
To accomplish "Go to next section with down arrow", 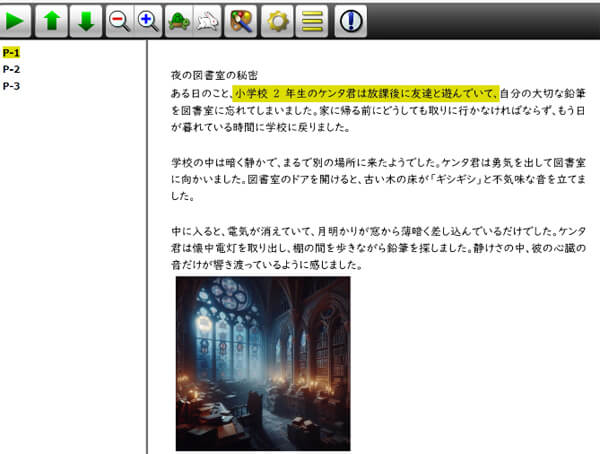I will (x=88, y=20).
